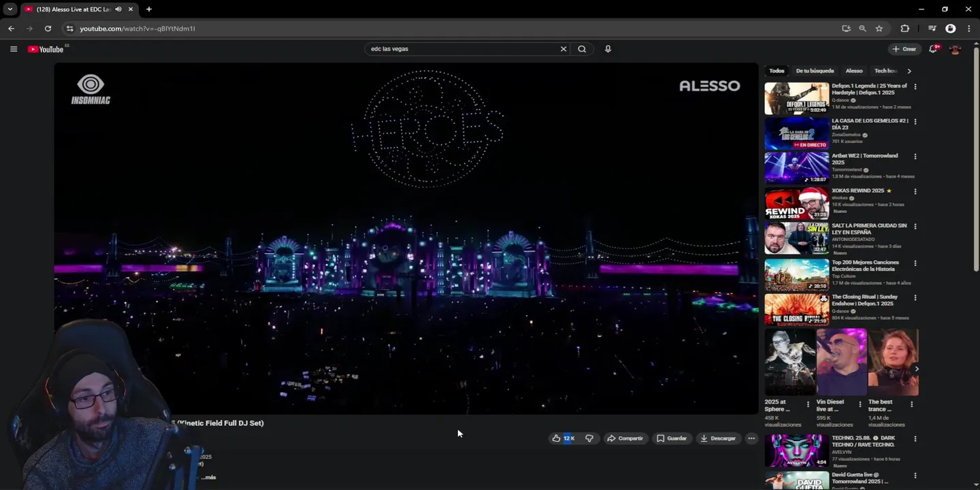The width and height of the screenshot is (980, 490).
Task: Go to the YouTube home logo
Action: point(46,49)
